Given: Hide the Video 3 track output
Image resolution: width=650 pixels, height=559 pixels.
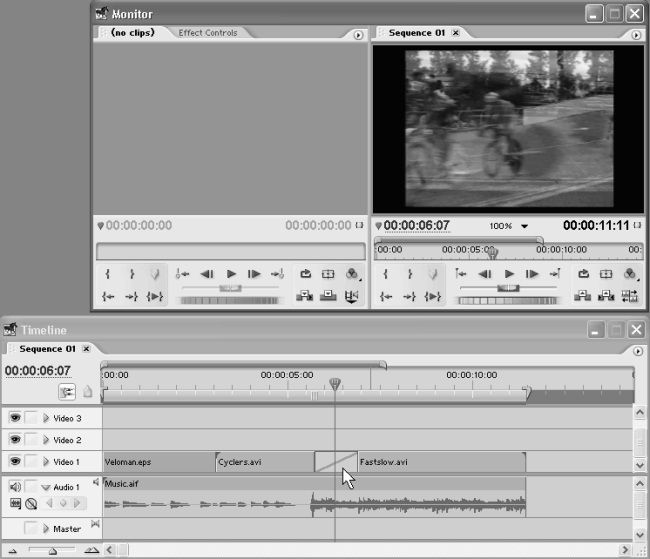Looking at the screenshot, I should 15,418.
